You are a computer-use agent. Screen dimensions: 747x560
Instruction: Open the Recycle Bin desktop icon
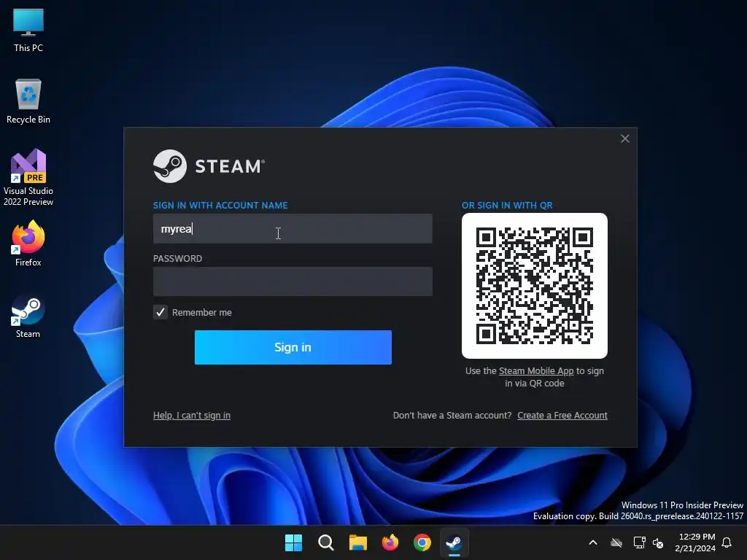click(x=28, y=101)
